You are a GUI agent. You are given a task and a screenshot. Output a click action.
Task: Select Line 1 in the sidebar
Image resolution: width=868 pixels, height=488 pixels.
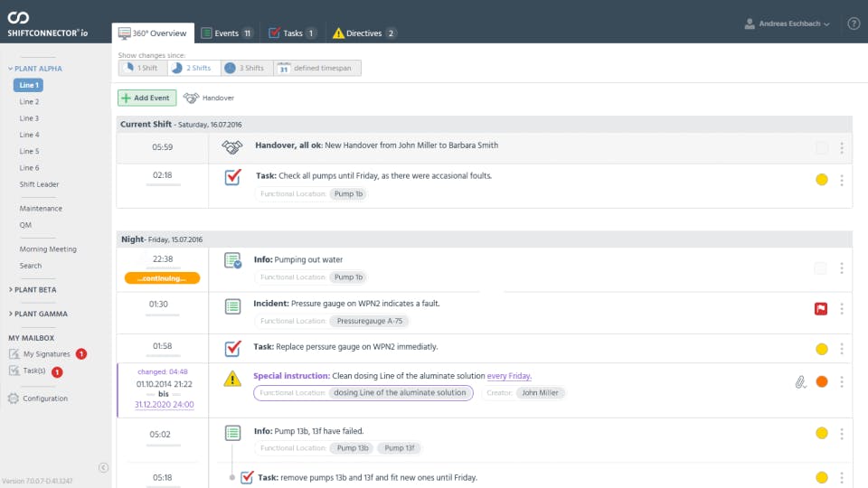coord(28,85)
